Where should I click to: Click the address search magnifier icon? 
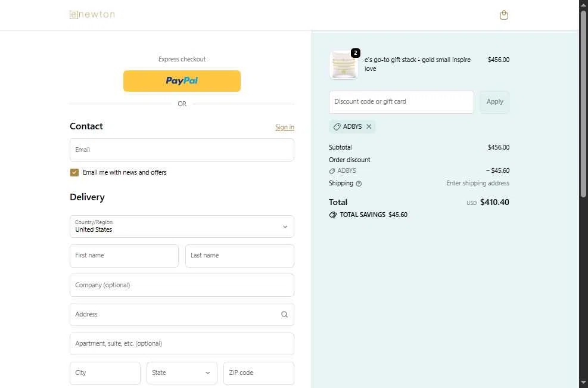(x=284, y=315)
